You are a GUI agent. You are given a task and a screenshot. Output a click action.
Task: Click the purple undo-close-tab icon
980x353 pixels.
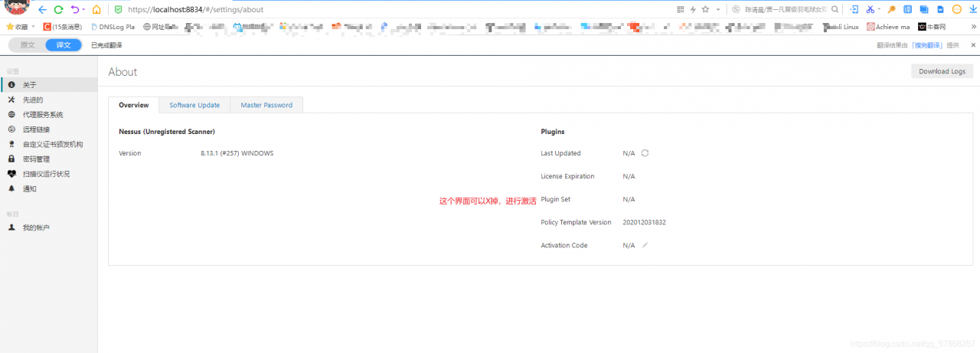(x=74, y=10)
